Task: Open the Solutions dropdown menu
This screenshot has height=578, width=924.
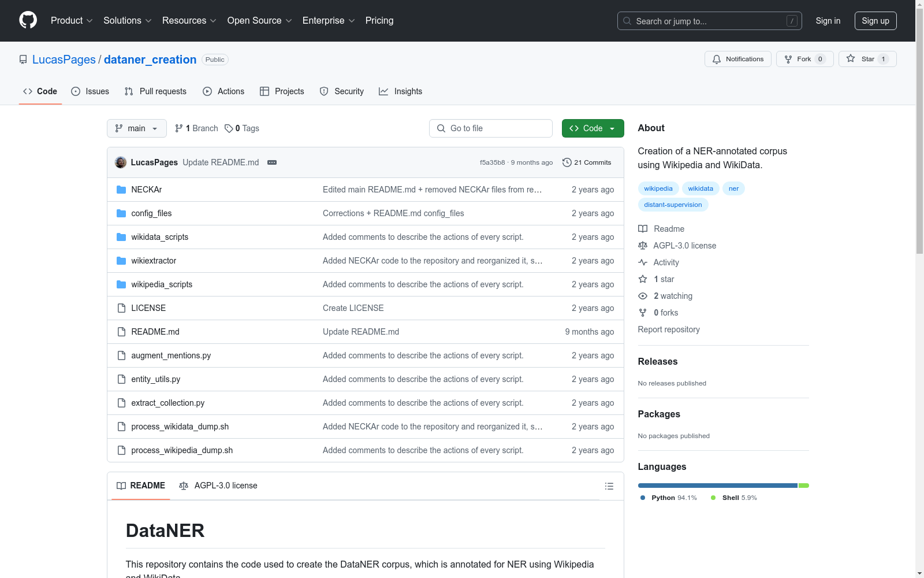Action: coord(128,20)
